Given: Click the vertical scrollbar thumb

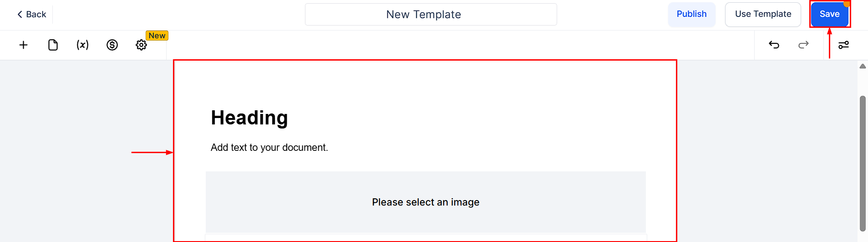Looking at the screenshot, I should [x=863, y=163].
